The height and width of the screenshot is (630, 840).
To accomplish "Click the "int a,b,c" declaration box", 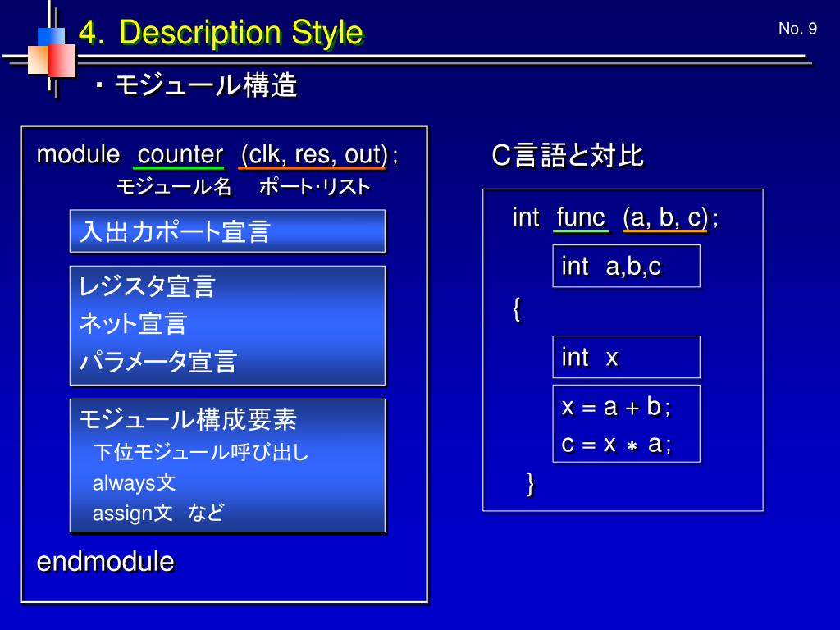I will click(626, 267).
